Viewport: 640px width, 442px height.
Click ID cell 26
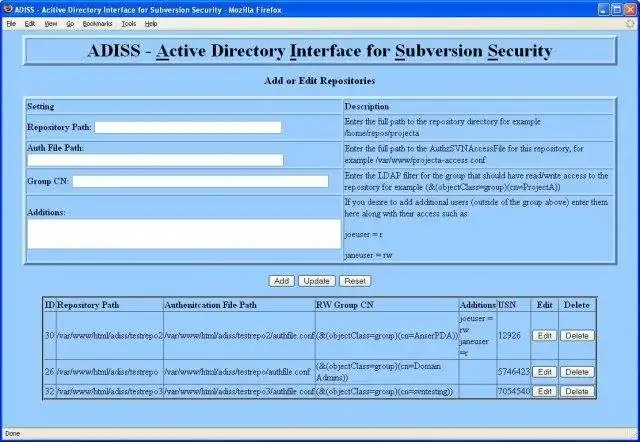pyautogui.click(x=49, y=372)
